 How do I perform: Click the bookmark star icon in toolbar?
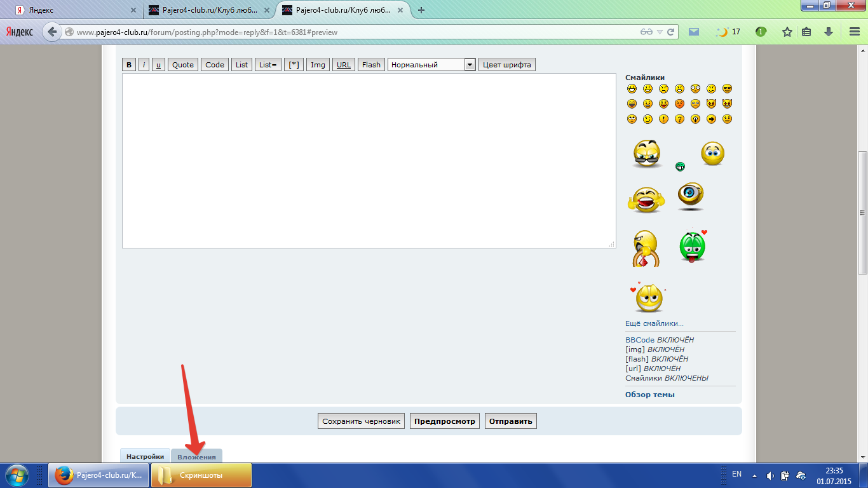(787, 32)
